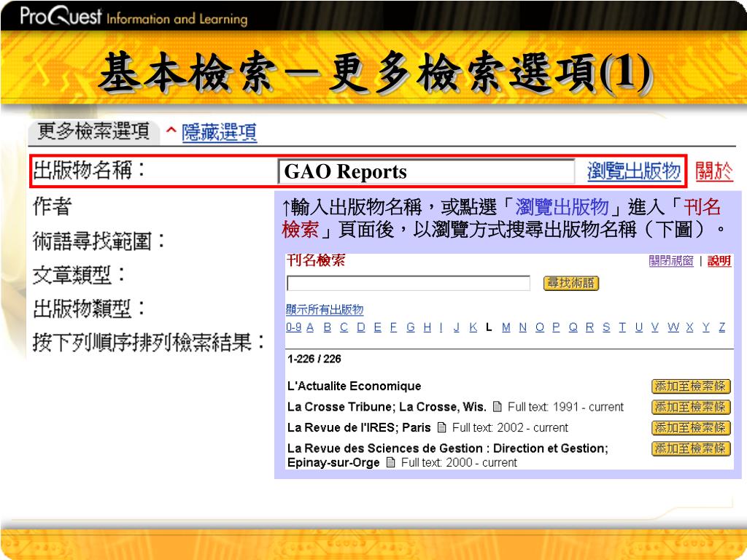The width and height of the screenshot is (747, 560).
Task: Add La Crosse Tribune via 添加至檢索條
Action: pos(691,407)
